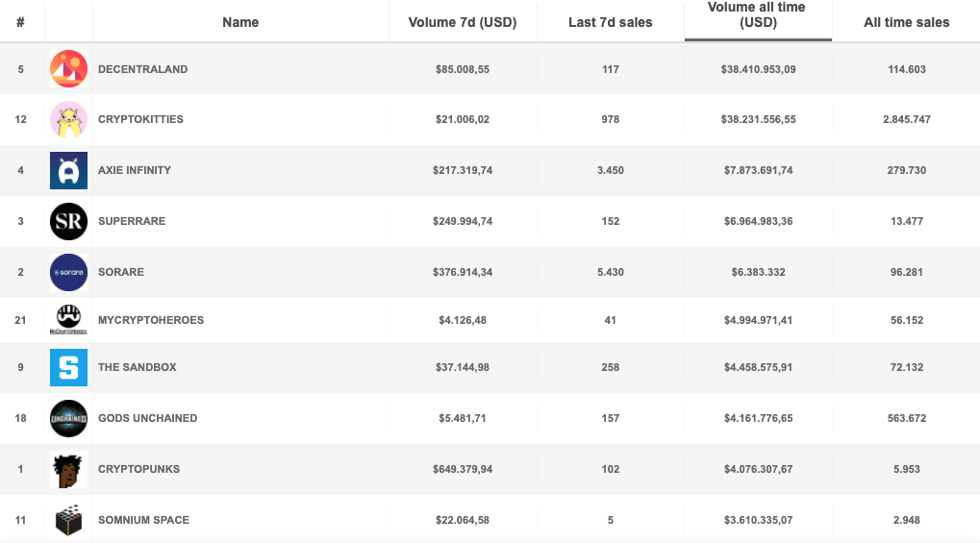The height and width of the screenshot is (543, 980).
Task: Open the AXIE INFINITY project name
Action: pyautogui.click(x=135, y=170)
